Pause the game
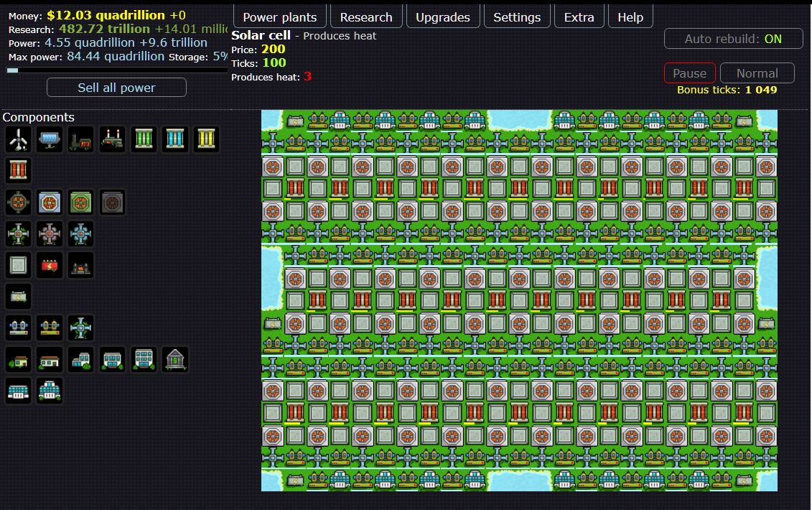The image size is (812, 510). (x=690, y=73)
